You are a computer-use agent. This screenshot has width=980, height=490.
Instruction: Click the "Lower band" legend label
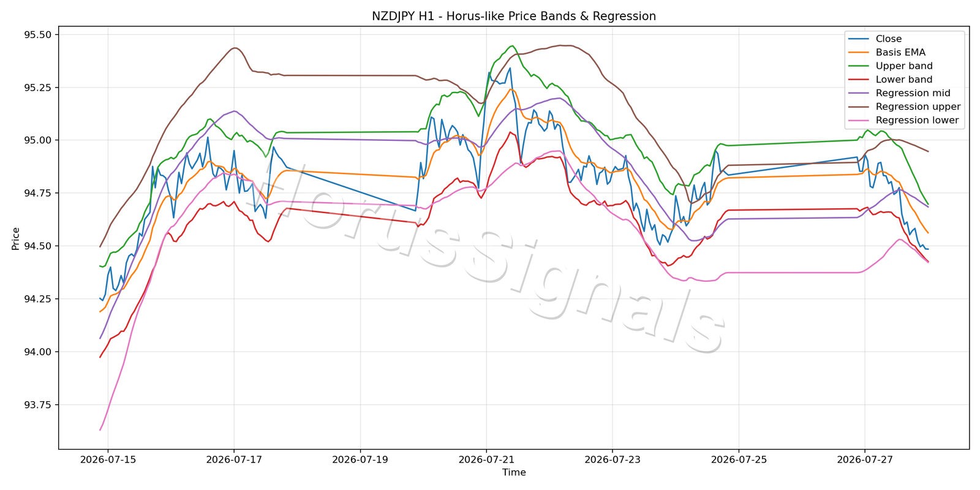click(x=904, y=80)
